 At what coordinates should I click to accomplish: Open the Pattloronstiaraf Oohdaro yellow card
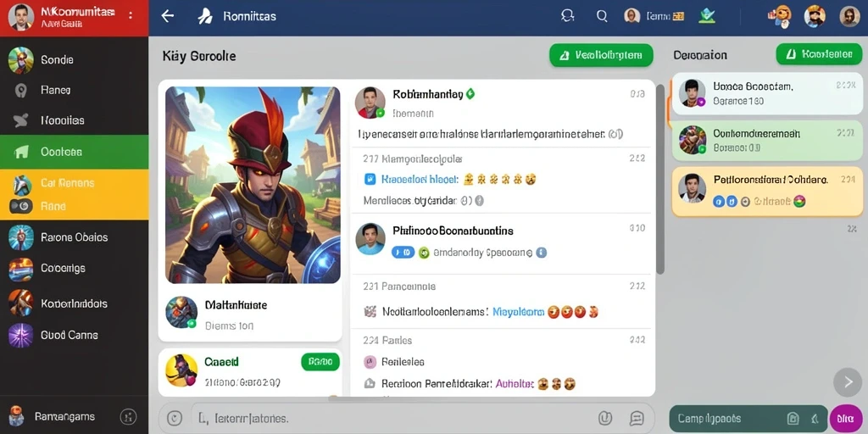(x=766, y=191)
